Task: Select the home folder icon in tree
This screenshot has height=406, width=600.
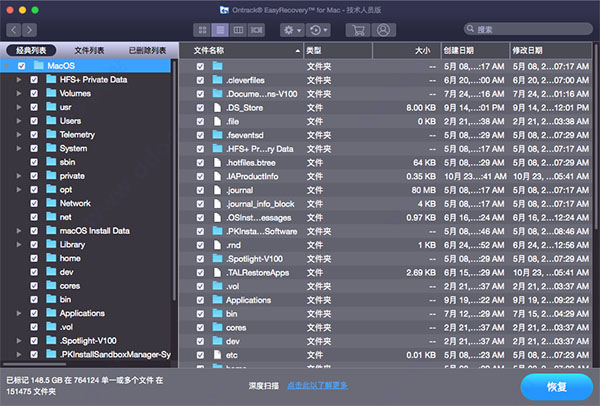Action: [51, 258]
